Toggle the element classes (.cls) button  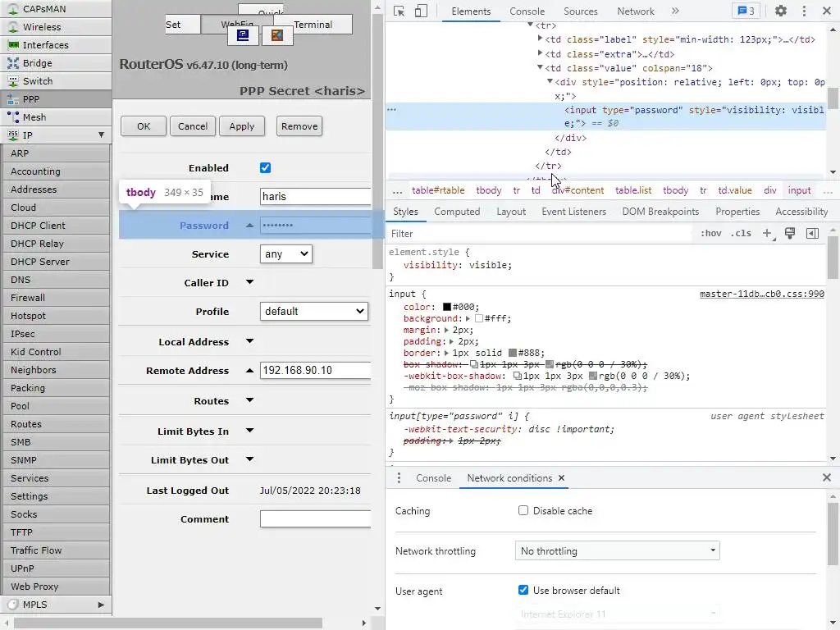point(741,233)
